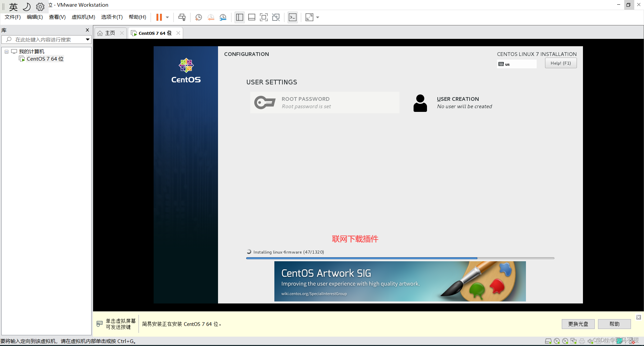Toggle the console view icon
This screenshot has height=346, width=644.
[292, 17]
